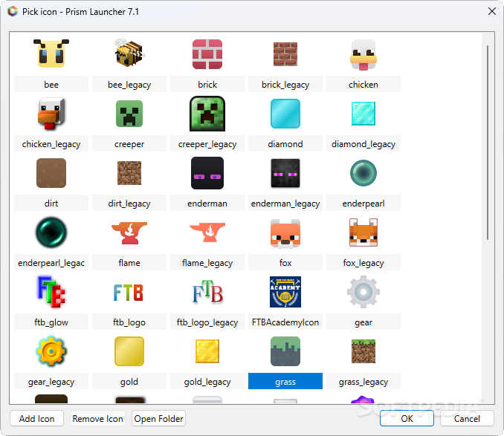Viewport: 504px width, 436px height.
Task: Choose the fox_legacy icon
Action: [364, 232]
